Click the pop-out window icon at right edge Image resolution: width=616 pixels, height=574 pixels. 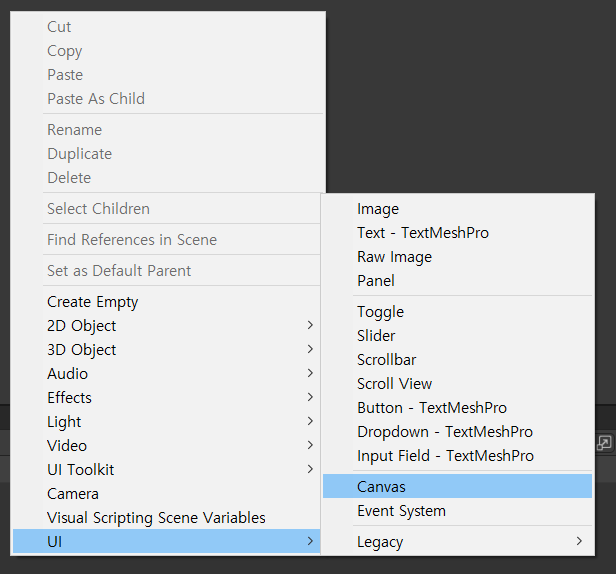coord(604,443)
